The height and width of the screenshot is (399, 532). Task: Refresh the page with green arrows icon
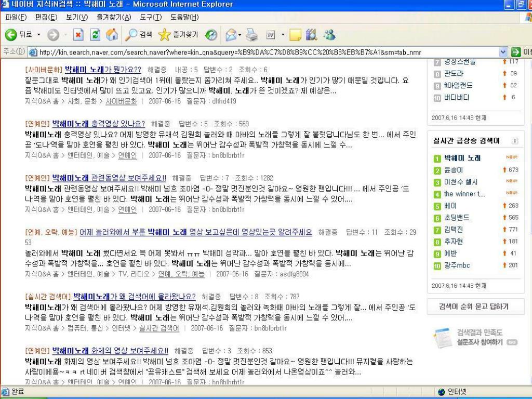[96, 35]
